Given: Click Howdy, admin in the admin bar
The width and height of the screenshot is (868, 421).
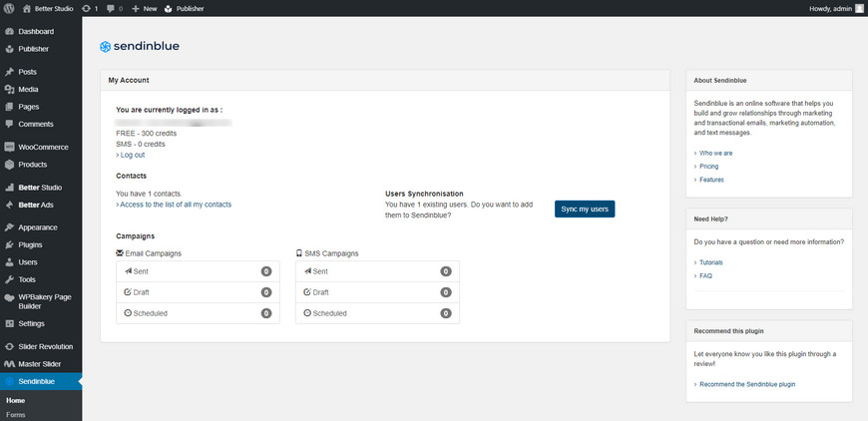Looking at the screenshot, I should coord(830,8).
